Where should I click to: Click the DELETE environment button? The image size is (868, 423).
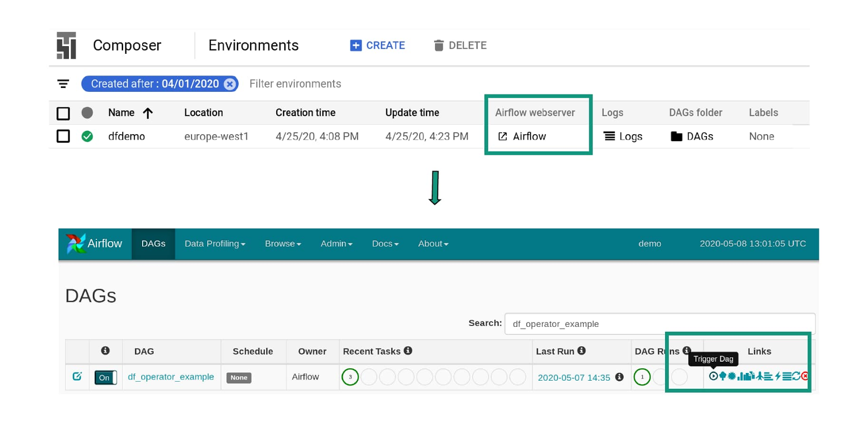tap(460, 46)
